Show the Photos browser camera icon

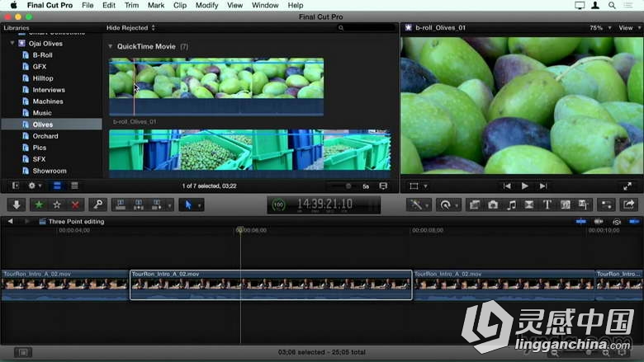[x=493, y=205]
